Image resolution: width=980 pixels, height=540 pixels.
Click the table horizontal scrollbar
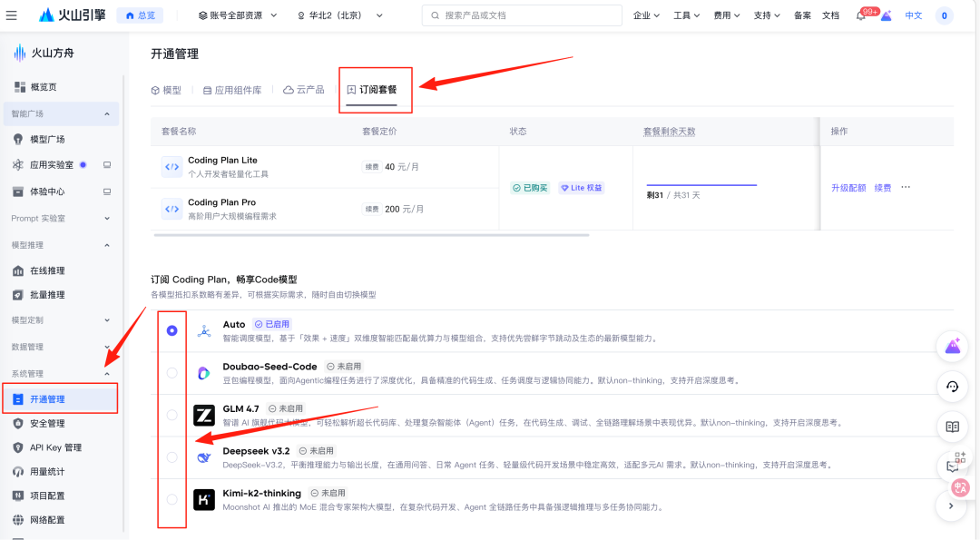(x=371, y=235)
